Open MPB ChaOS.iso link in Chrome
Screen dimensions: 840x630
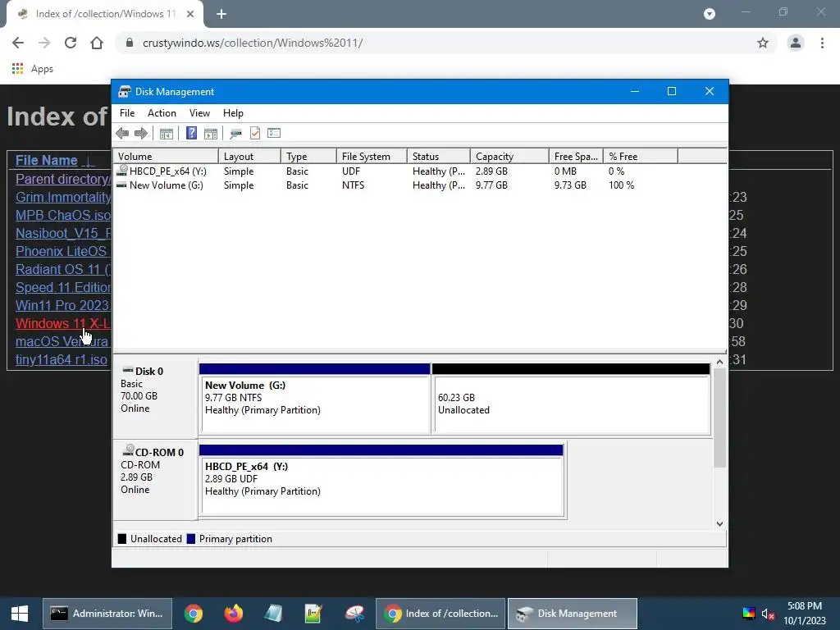click(63, 216)
